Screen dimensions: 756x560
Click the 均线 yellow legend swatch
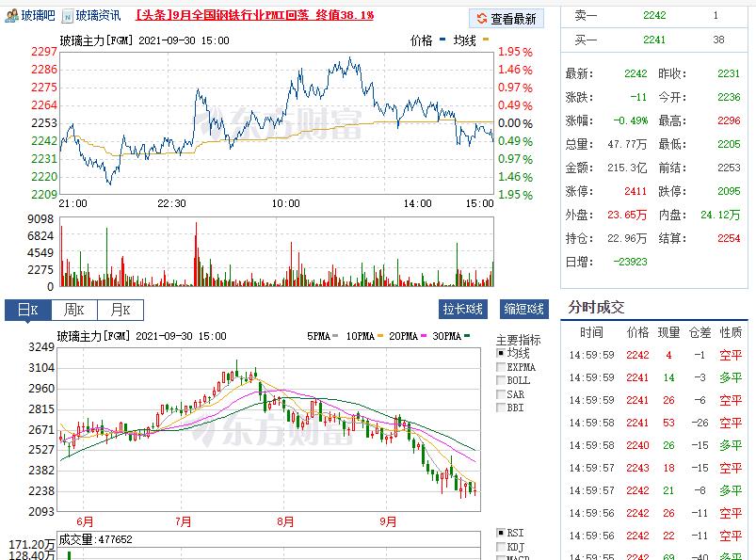tap(486, 40)
